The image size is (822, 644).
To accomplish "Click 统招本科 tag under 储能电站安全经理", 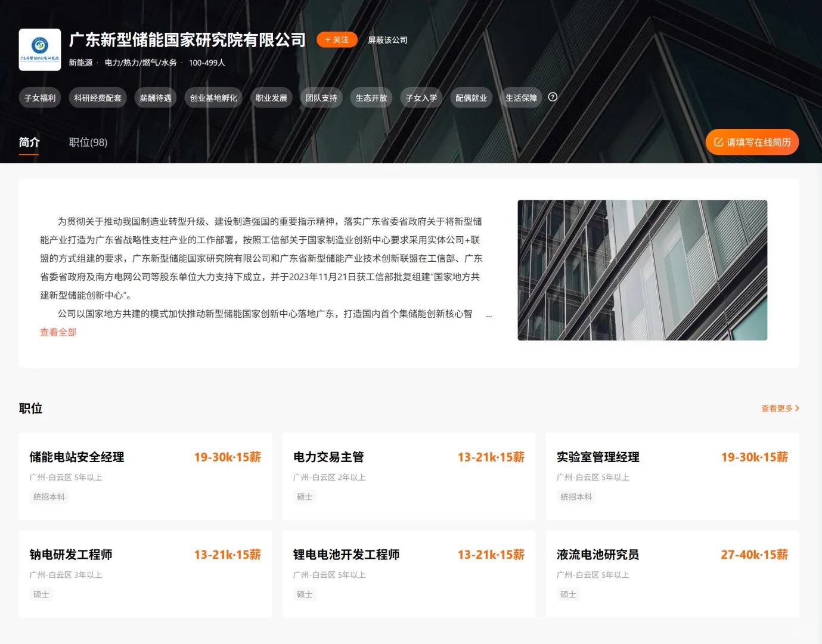I will click(49, 497).
